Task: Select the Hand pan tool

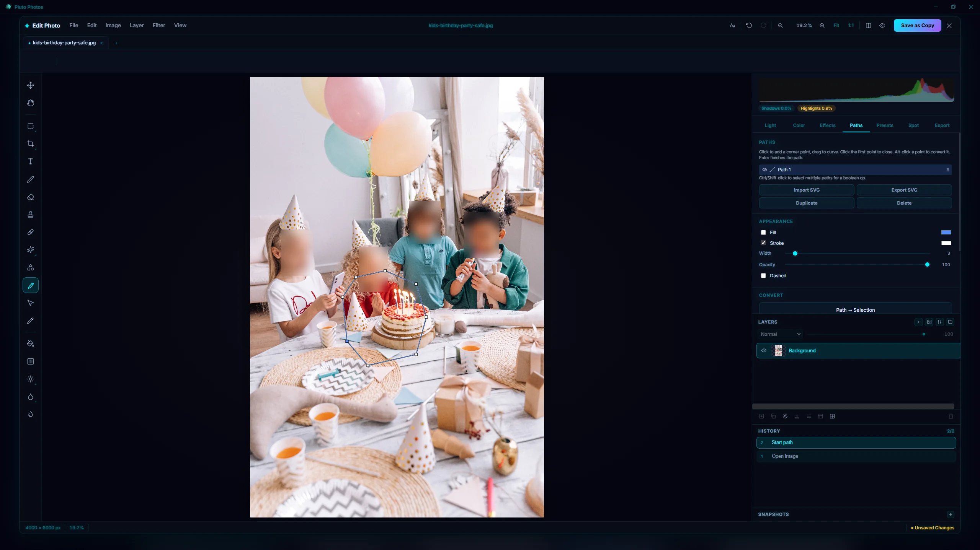Action: 31,103
